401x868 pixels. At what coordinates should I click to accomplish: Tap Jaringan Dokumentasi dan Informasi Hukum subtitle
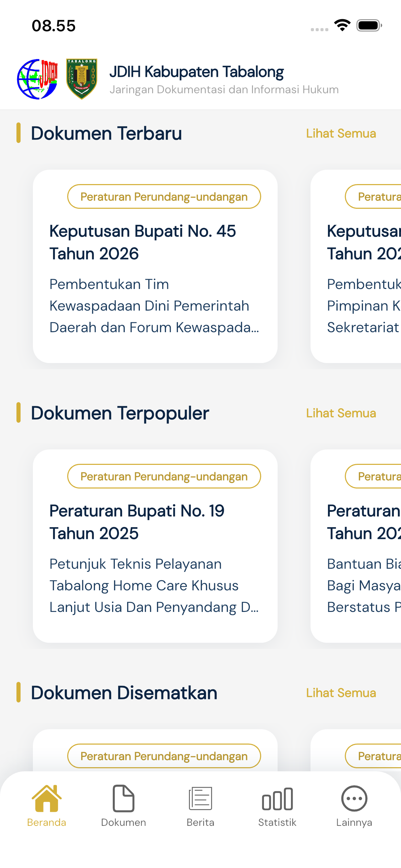[x=224, y=89]
